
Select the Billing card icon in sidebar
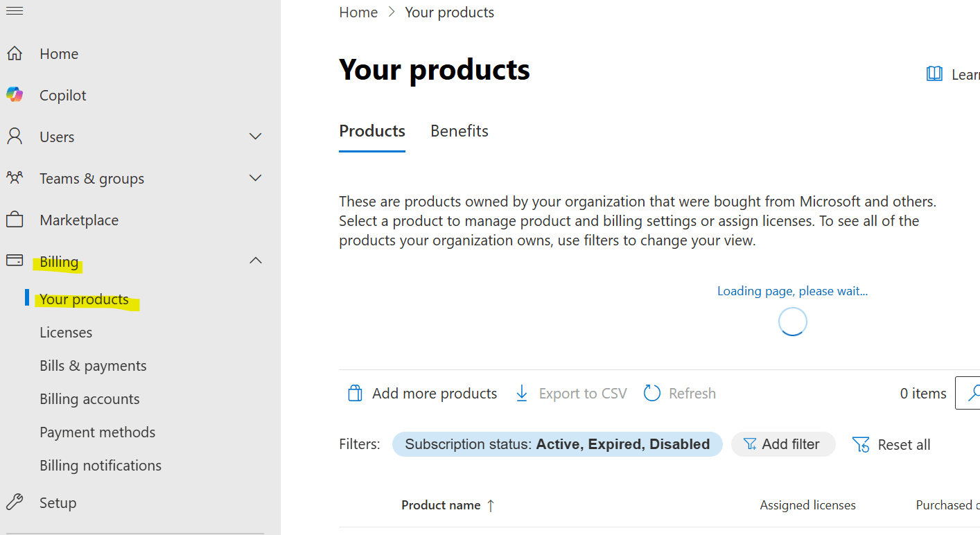click(16, 261)
